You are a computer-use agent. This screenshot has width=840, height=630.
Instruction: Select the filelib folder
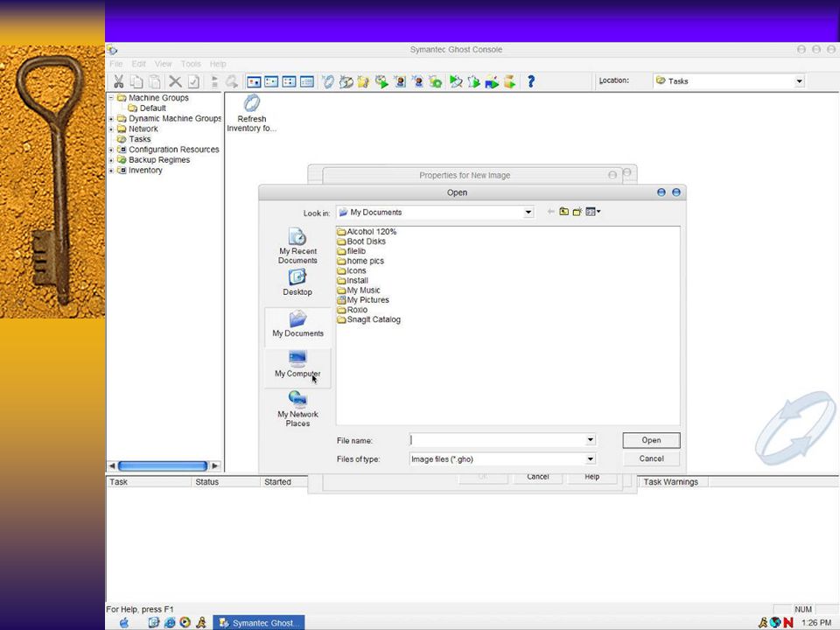[x=352, y=251]
